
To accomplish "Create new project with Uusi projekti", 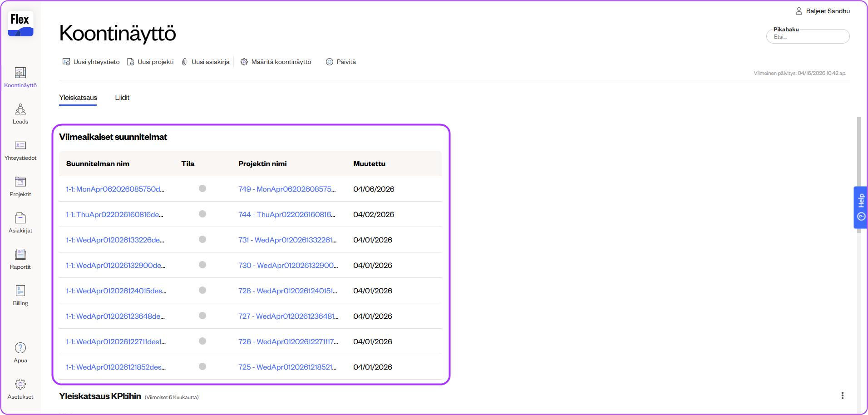I will tap(151, 62).
